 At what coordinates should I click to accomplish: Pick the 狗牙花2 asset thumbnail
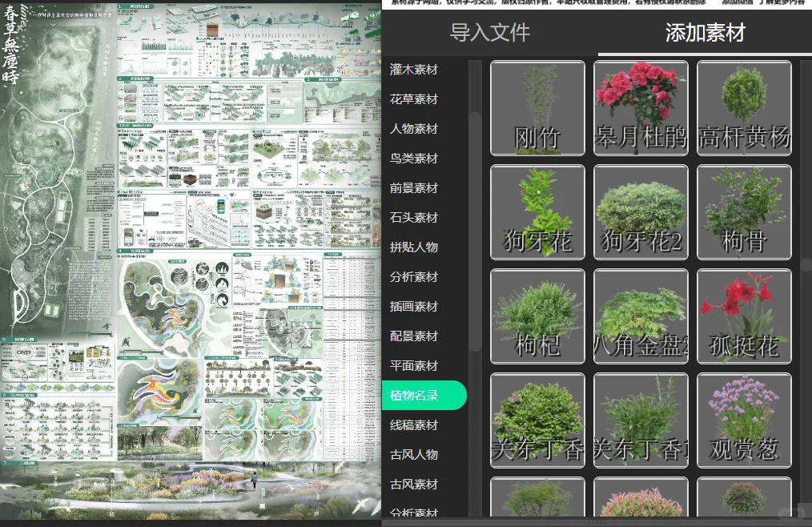640,211
